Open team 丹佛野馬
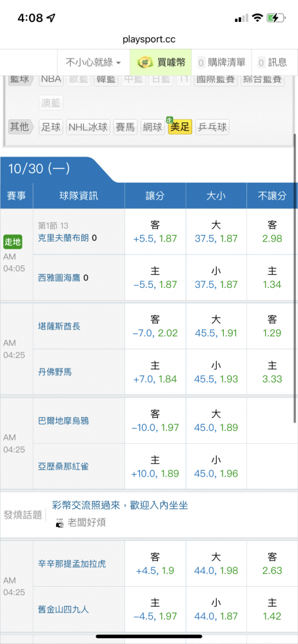This screenshot has height=644, width=298. [54, 372]
